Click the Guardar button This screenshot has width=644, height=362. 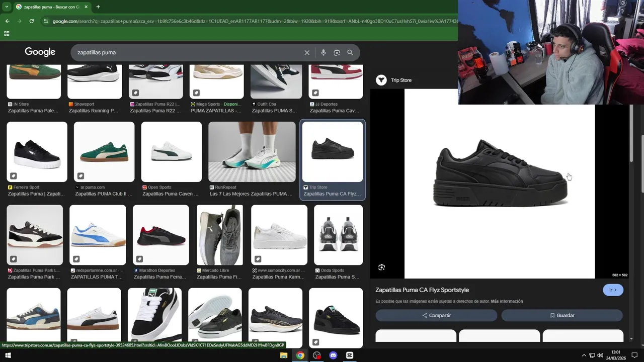[x=562, y=315]
